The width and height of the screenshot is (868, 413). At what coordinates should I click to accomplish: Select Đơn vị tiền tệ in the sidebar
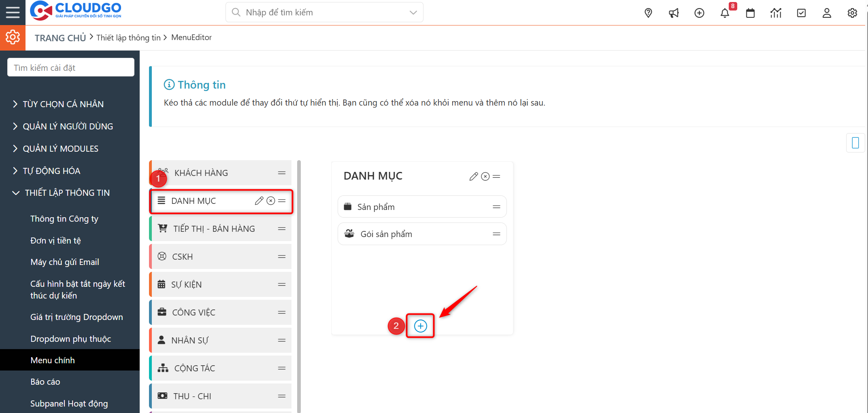click(x=56, y=240)
